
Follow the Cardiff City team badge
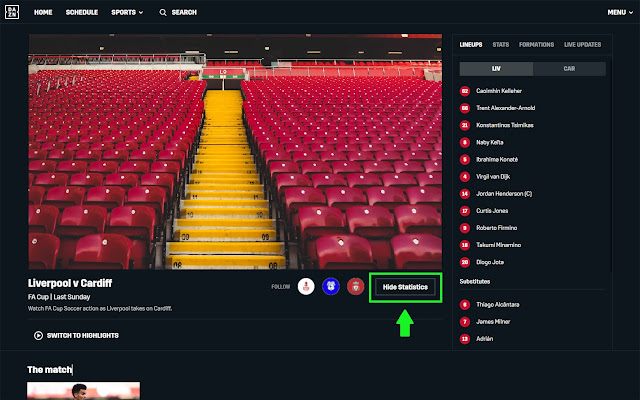pos(331,287)
